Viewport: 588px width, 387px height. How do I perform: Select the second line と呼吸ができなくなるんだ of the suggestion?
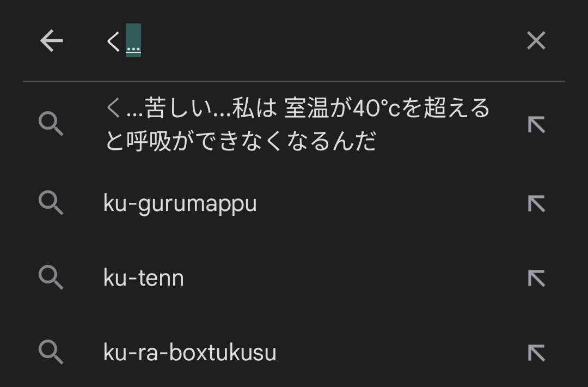(x=241, y=142)
